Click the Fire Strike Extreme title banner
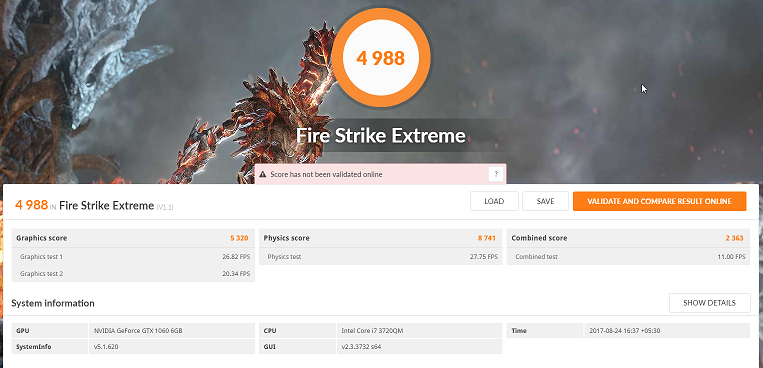The image size is (763, 368). [381, 135]
